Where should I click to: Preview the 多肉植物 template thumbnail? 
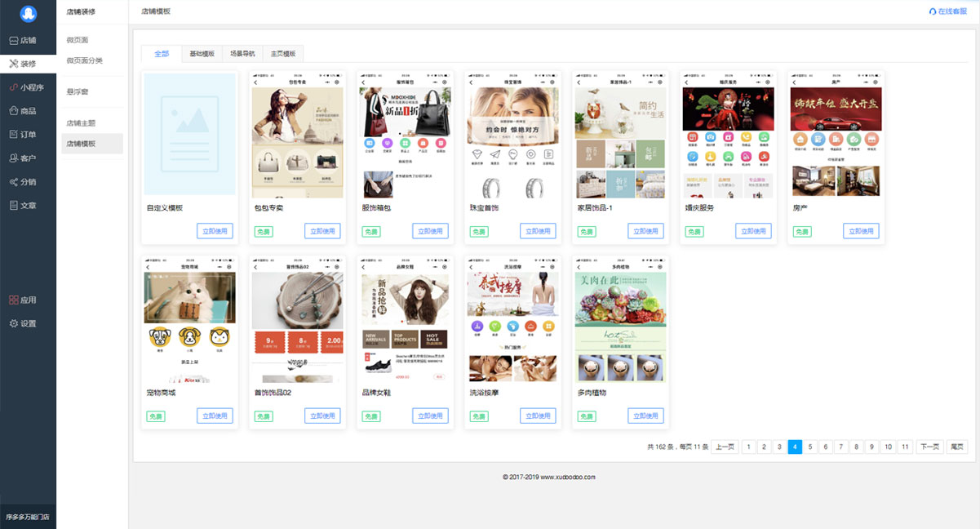click(620, 327)
